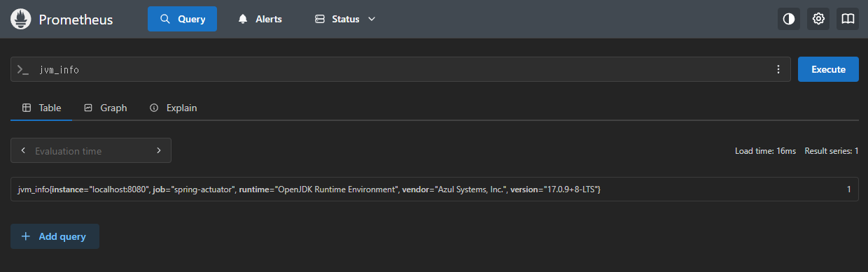Switch to the Explain tab

(174, 108)
